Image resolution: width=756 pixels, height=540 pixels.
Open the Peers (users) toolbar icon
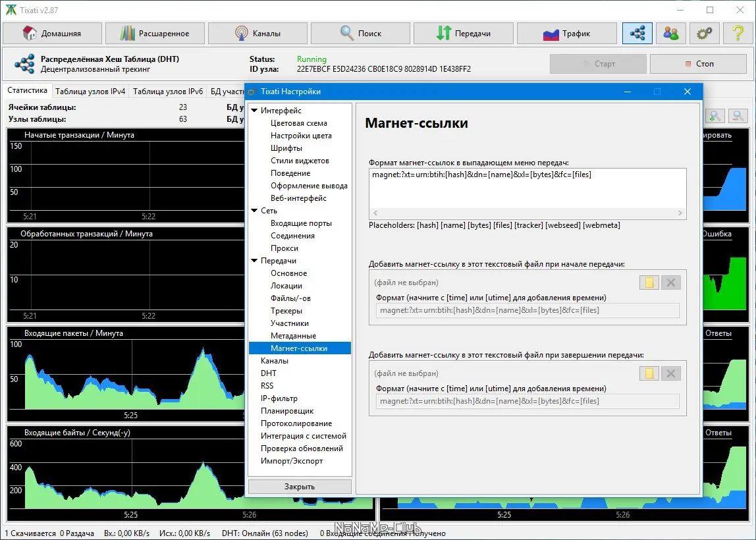pyautogui.click(x=670, y=34)
